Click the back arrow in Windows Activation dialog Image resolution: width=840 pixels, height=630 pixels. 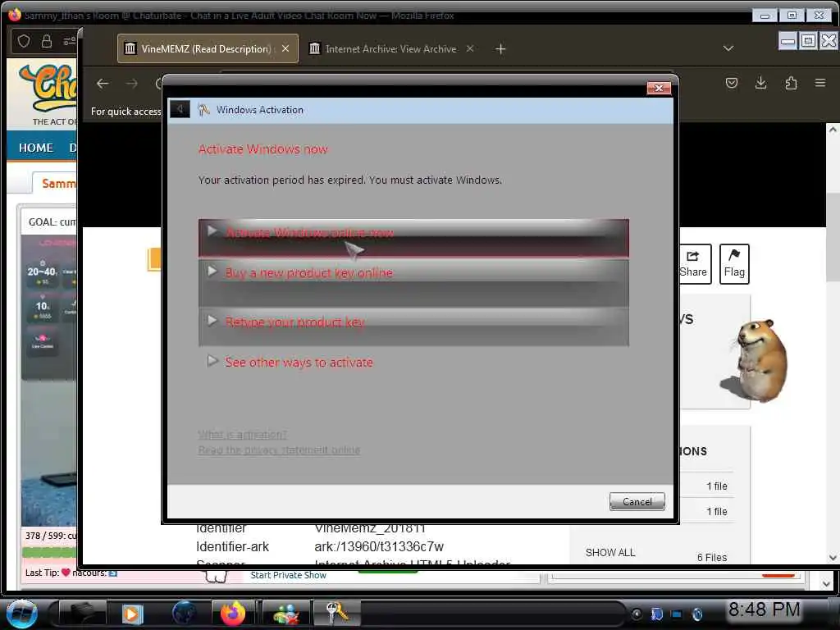[x=180, y=109]
